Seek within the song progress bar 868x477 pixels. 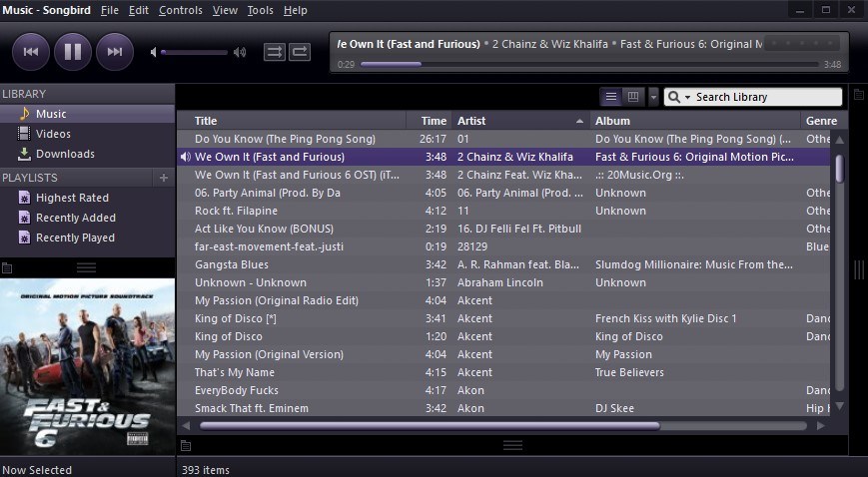click(x=589, y=64)
